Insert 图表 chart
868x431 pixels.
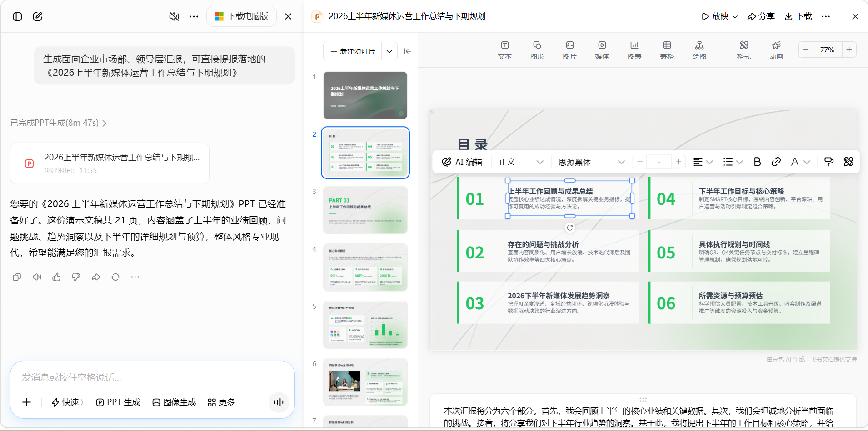[634, 50]
